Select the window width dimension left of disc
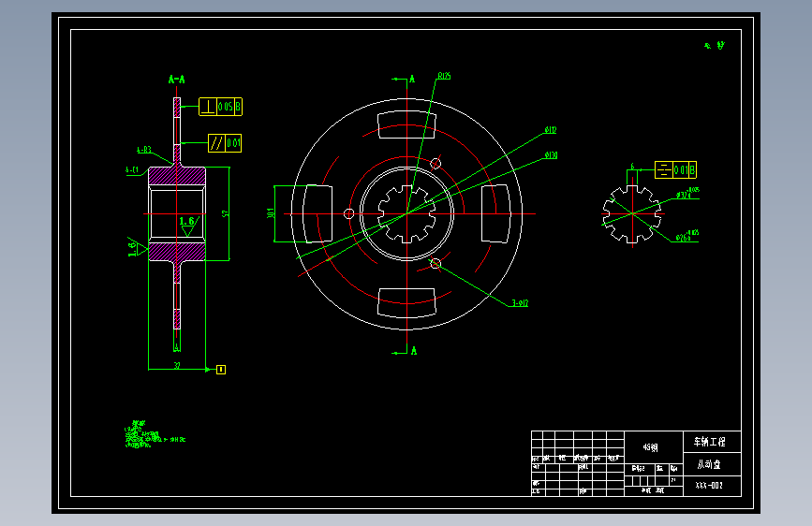 point(271,213)
